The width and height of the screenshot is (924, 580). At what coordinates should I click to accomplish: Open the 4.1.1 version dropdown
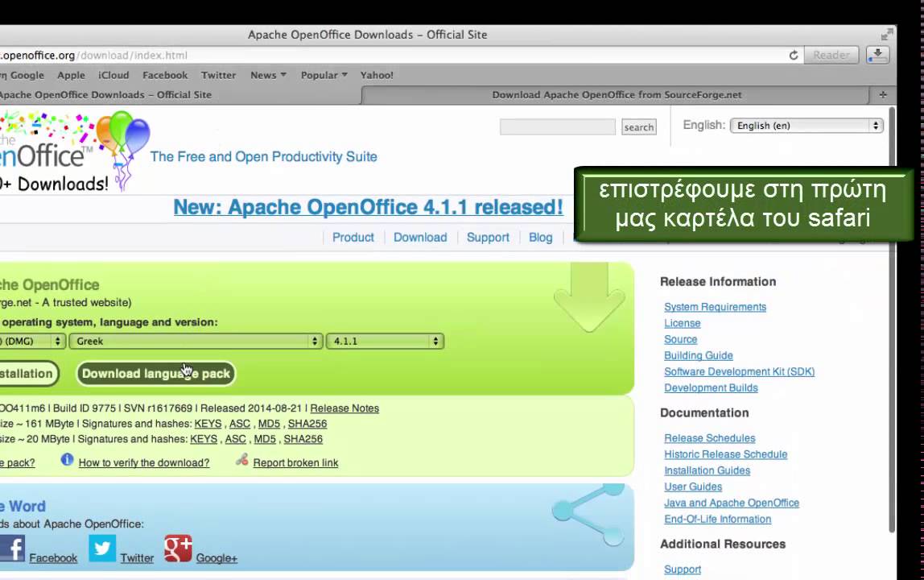pos(385,341)
